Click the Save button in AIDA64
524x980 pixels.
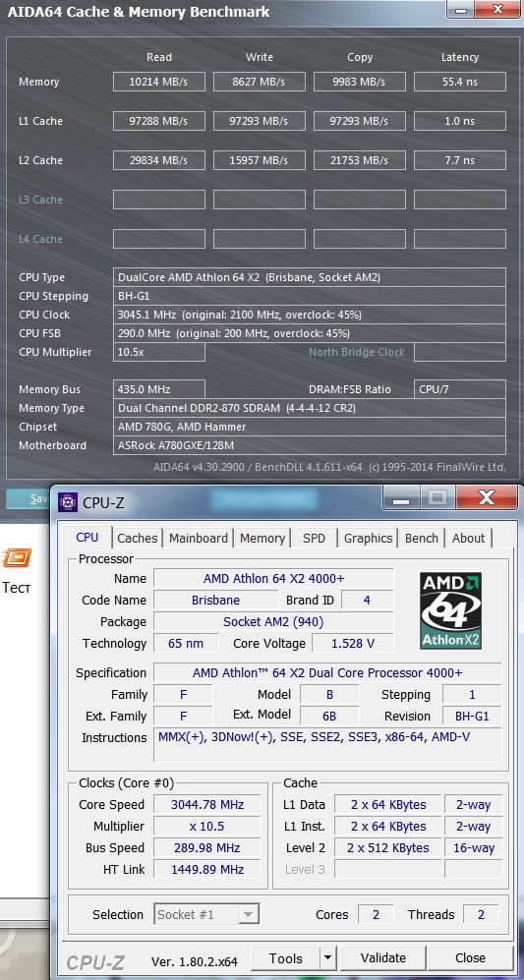29,498
